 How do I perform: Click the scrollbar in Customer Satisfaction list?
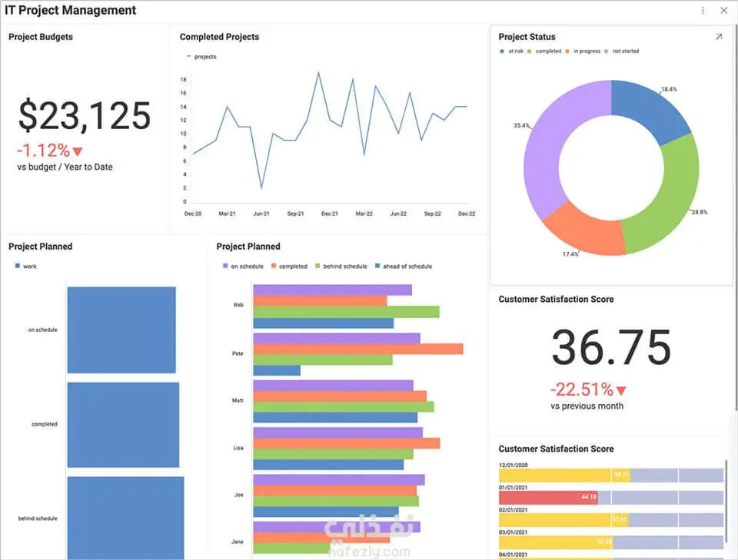pos(726,501)
